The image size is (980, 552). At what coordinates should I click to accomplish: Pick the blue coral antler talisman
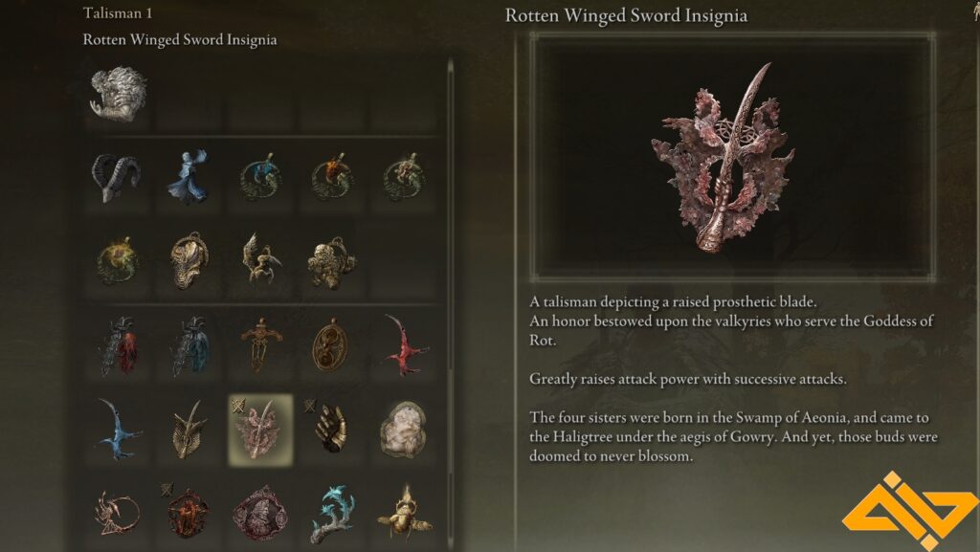[332, 514]
